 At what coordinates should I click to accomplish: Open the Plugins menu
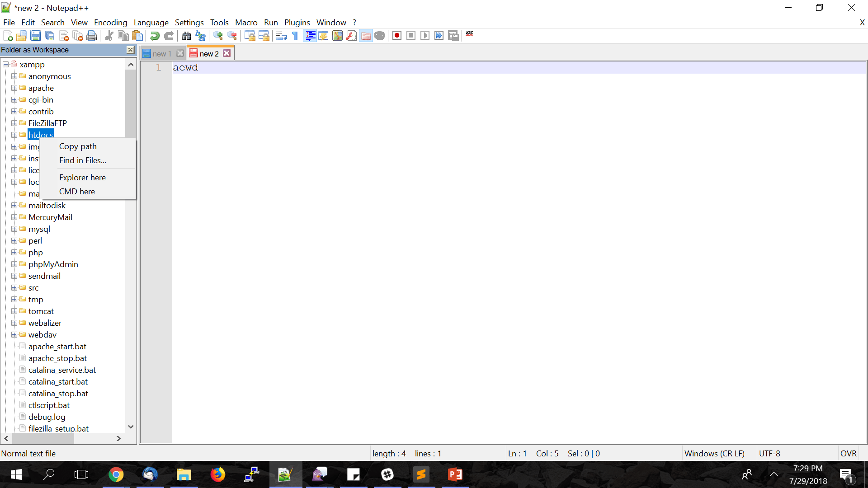(x=297, y=22)
